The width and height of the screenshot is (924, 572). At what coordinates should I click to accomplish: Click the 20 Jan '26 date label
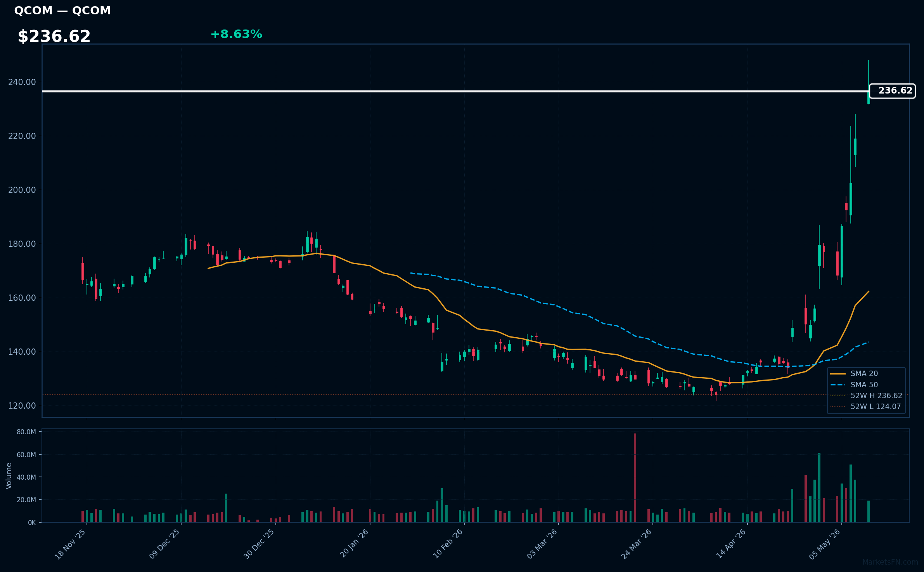click(x=354, y=543)
